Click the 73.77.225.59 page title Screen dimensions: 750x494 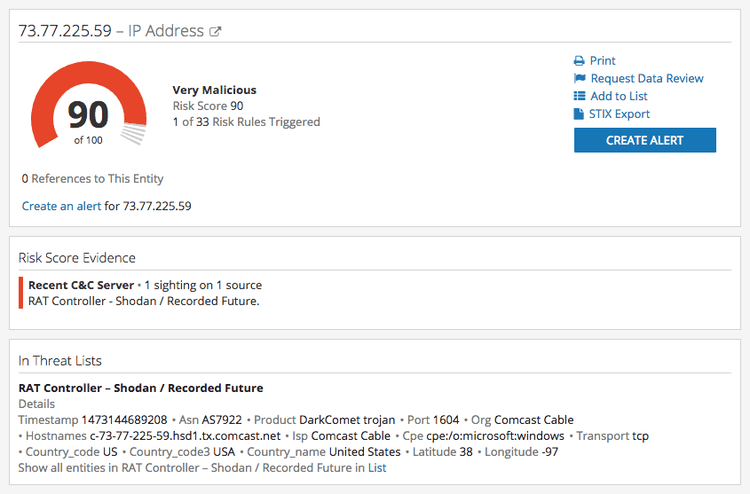[65, 31]
